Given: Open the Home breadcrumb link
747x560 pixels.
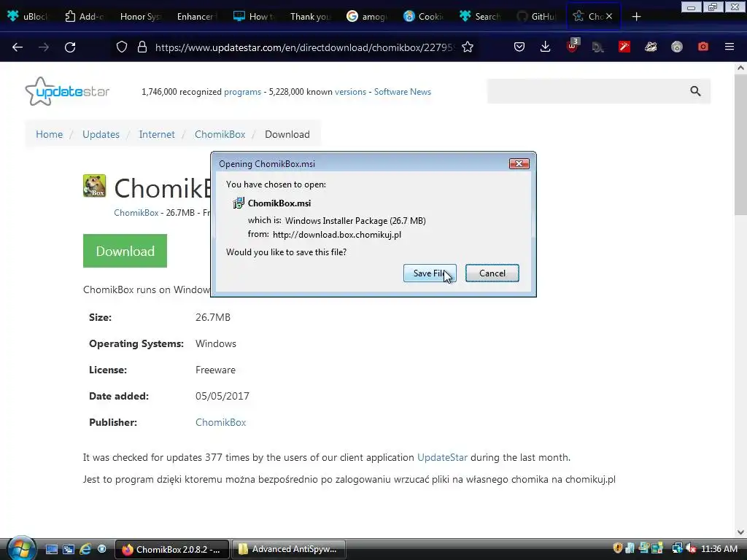Looking at the screenshot, I should (x=49, y=134).
